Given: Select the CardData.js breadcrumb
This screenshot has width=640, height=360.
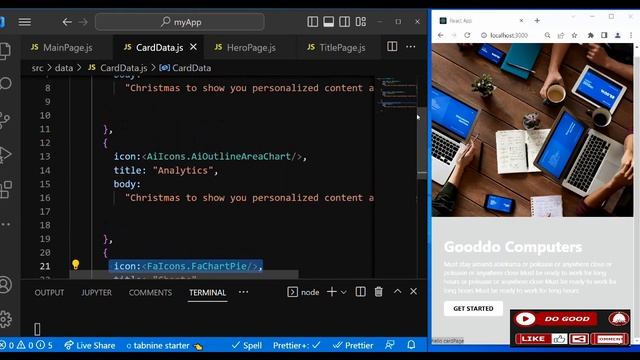Looking at the screenshot, I should 118,68.
